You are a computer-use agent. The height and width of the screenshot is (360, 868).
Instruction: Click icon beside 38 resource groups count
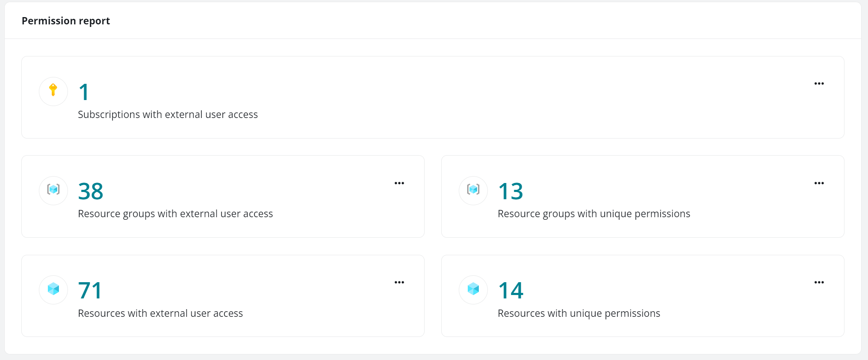tap(53, 190)
